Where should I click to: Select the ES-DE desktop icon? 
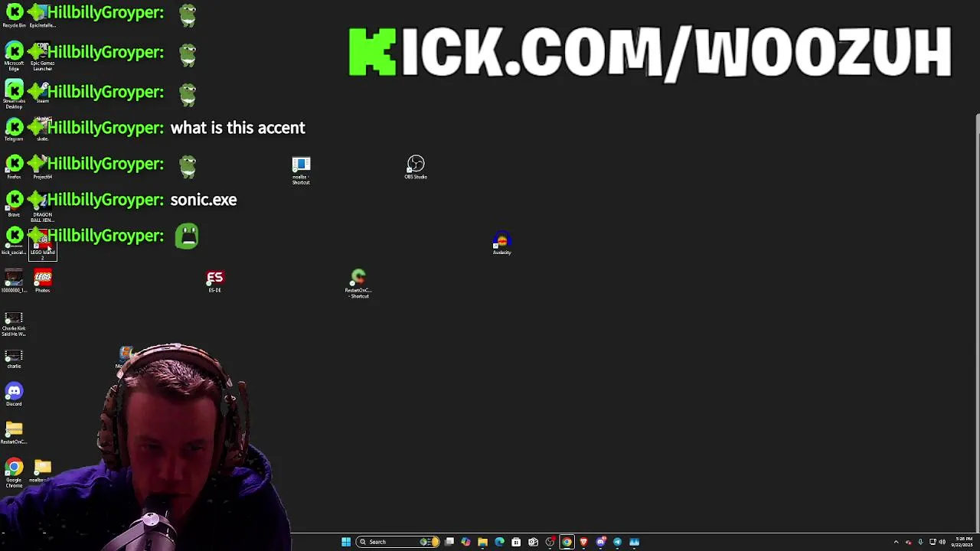point(214,281)
